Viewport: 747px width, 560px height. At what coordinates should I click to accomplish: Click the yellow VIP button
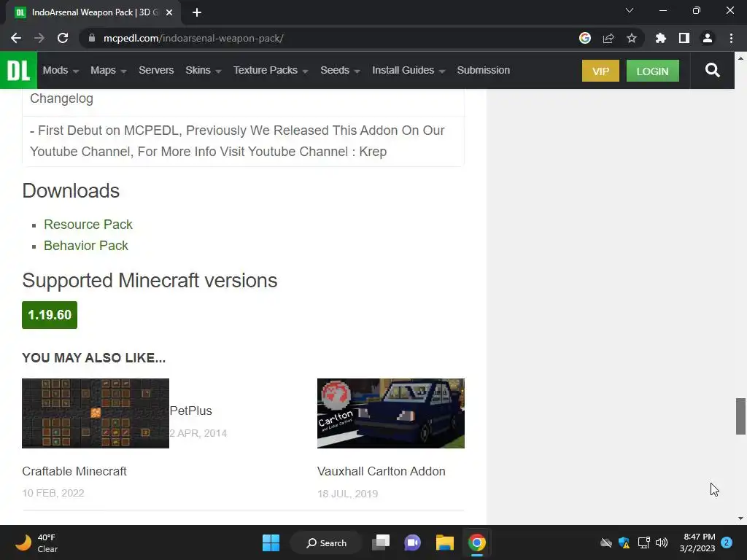pyautogui.click(x=600, y=71)
